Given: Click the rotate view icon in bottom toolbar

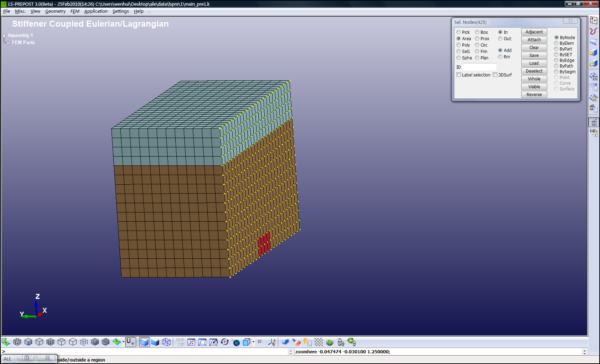Looking at the screenshot, I should click(x=224, y=342).
